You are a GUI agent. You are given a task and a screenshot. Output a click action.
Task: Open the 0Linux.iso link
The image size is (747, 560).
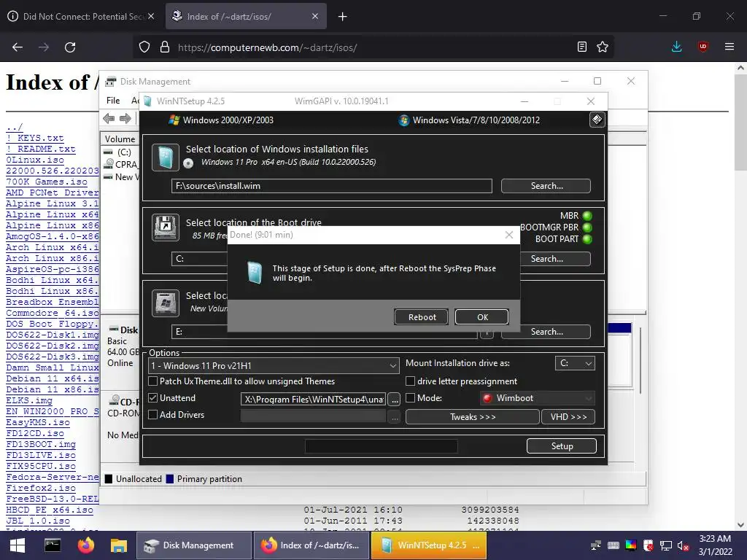click(34, 160)
